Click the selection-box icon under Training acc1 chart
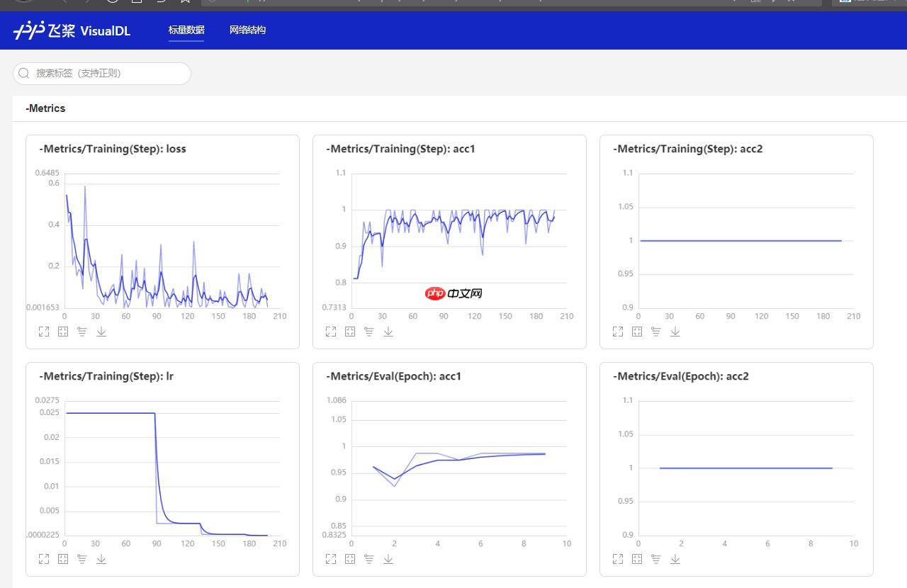This screenshot has width=907, height=588. click(x=350, y=332)
